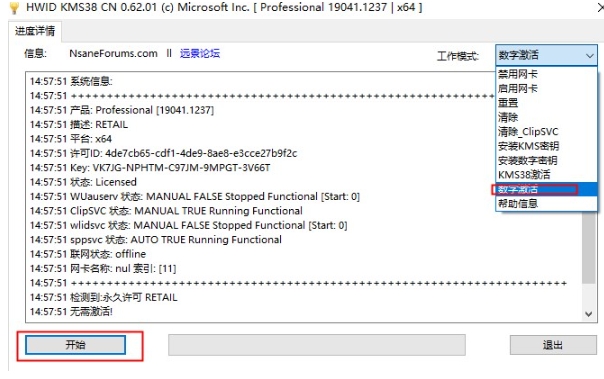The height and width of the screenshot is (379, 604).
Task: Open the 远景论坛 link
Action: (200, 54)
